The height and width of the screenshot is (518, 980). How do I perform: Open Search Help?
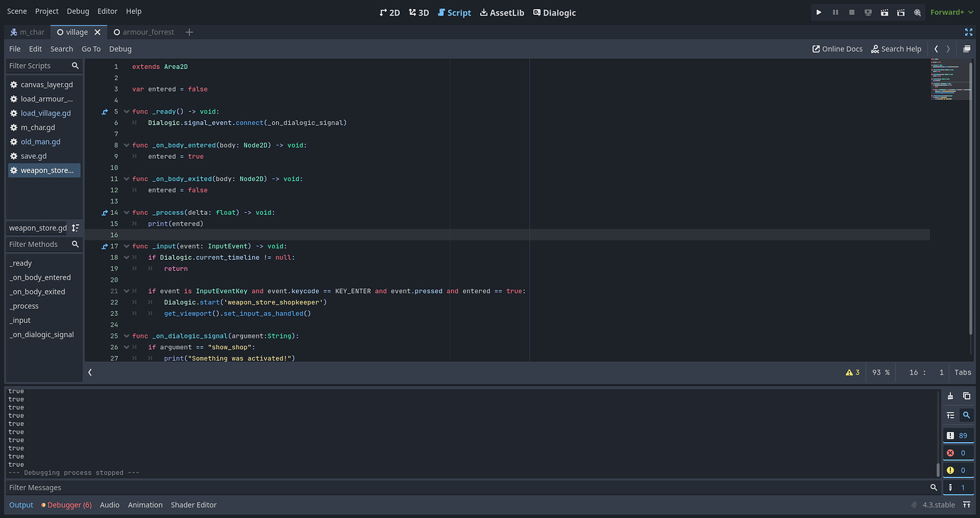896,49
